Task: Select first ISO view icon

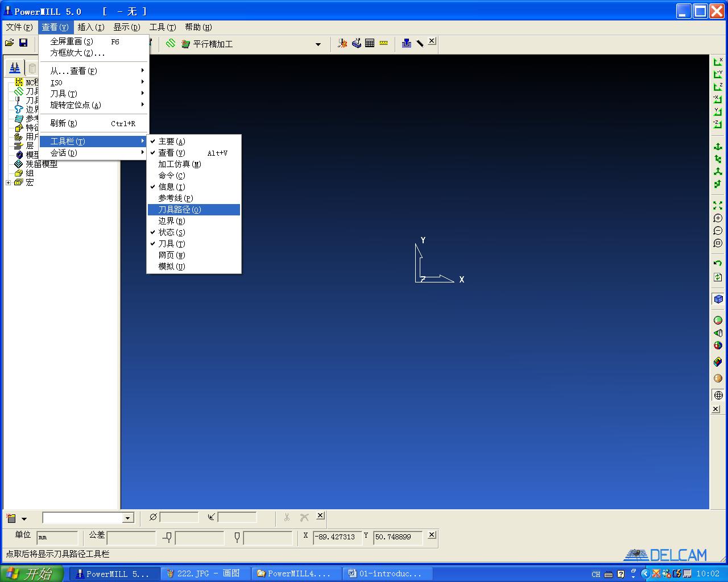Action: point(718,147)
